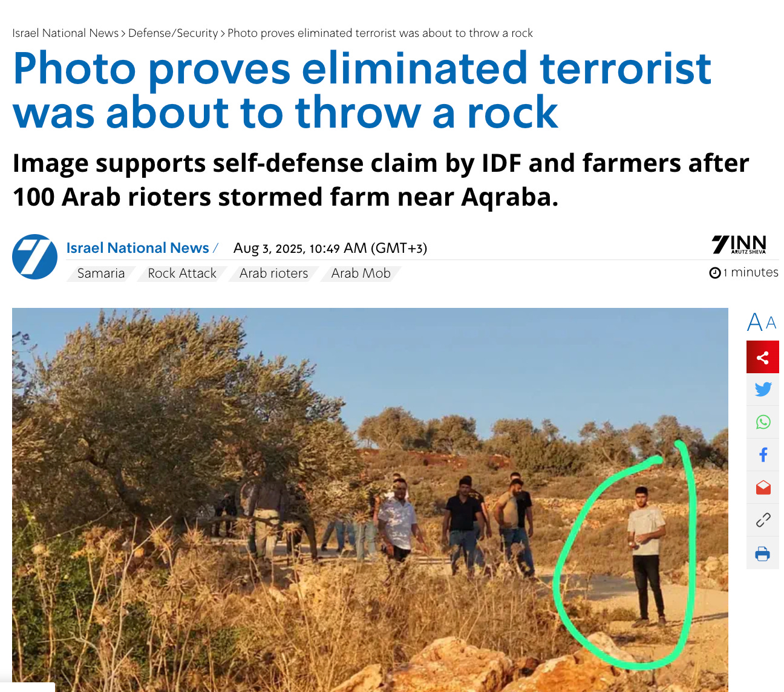
Task: Share article via WhatsApp icon
Action: pos(763,422)
